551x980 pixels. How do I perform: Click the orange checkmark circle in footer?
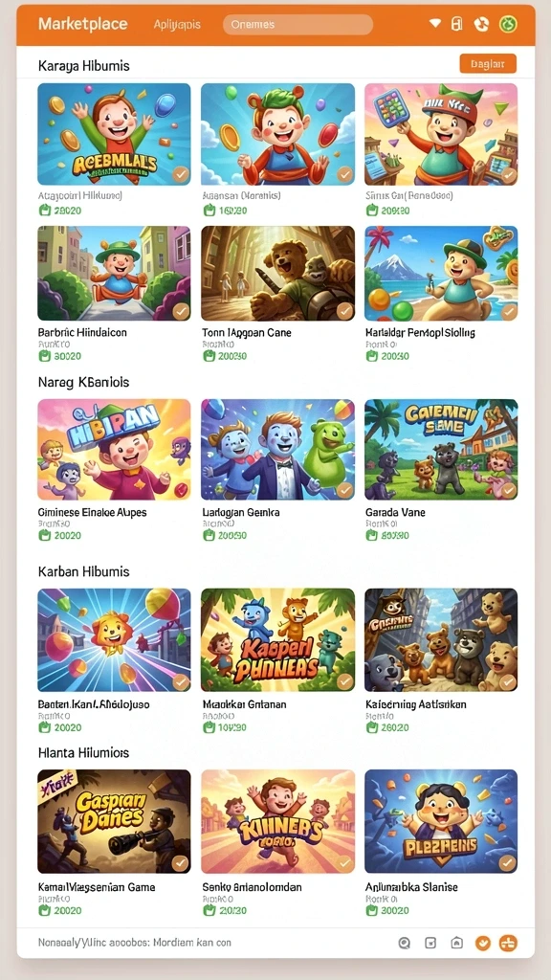[483, 943]
